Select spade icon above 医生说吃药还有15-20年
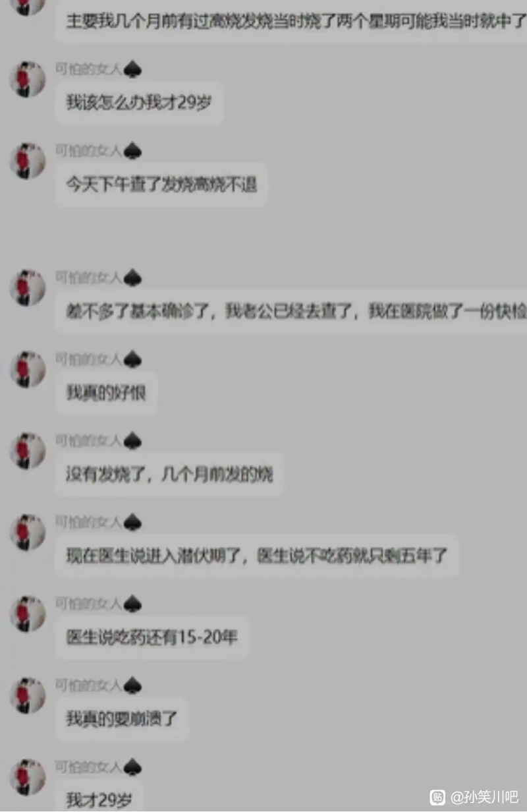Viewport: 527px width, 812px height. tap(132, 604)
